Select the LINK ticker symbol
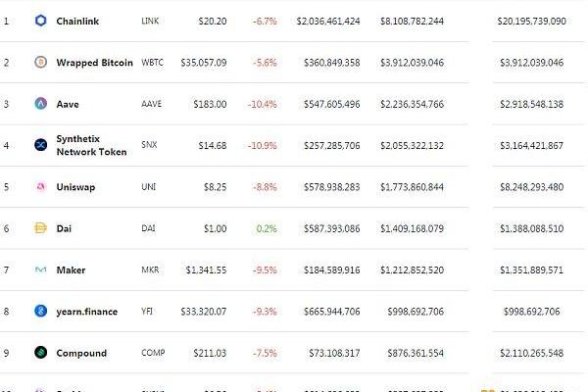Screen dimensions: 588x392 150,21
